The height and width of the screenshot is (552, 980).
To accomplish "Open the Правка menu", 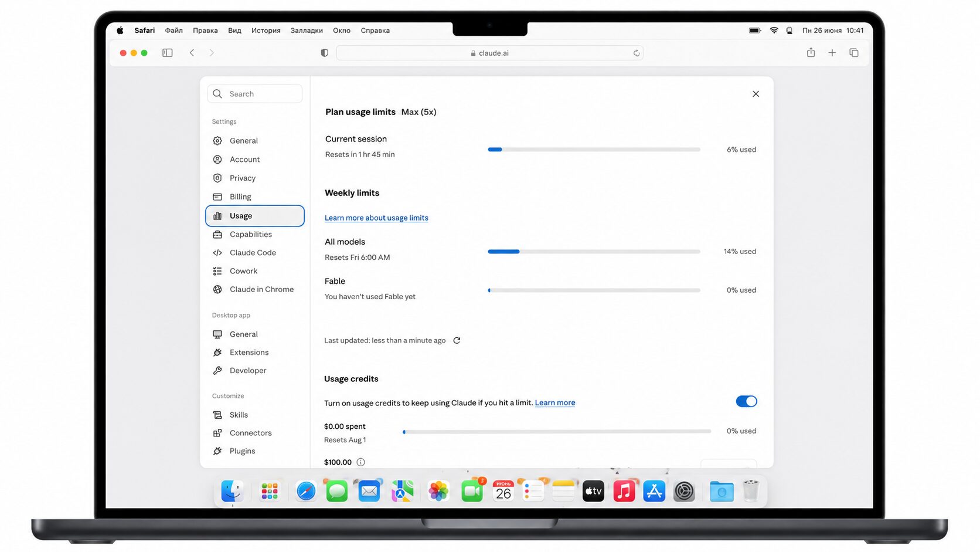I will click(x=205, y=31).
